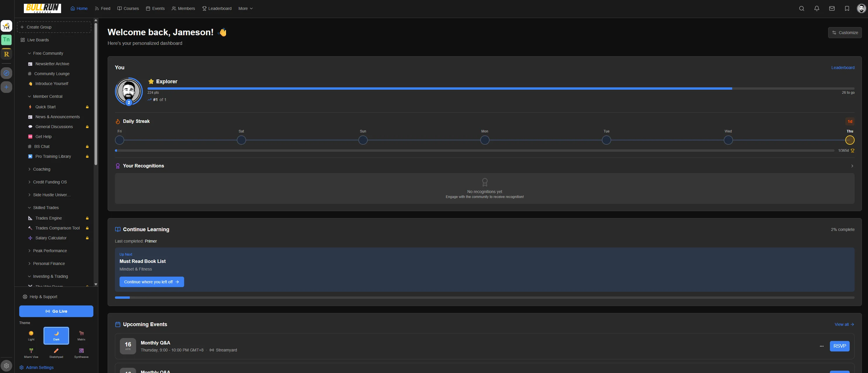Collapse the Free Community group

pos(48,53)
